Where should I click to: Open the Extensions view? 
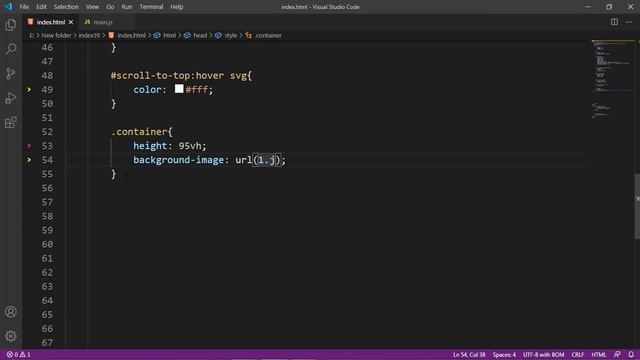point(11,122)
